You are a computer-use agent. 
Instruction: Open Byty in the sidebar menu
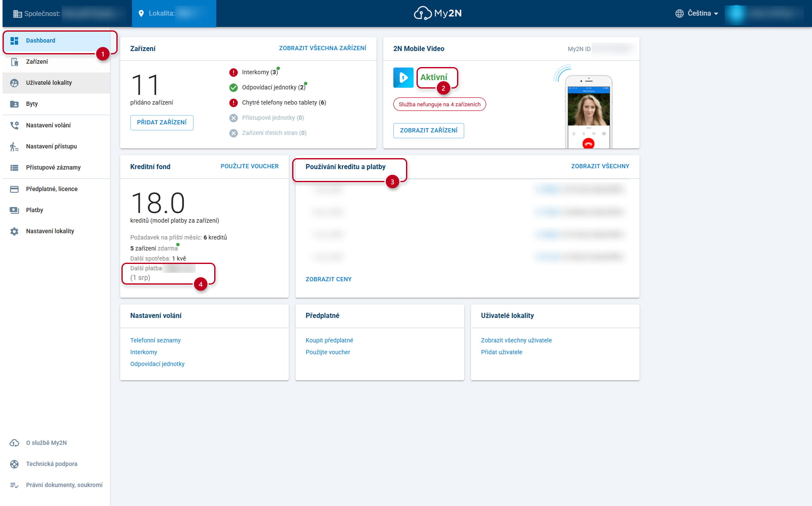56,104
